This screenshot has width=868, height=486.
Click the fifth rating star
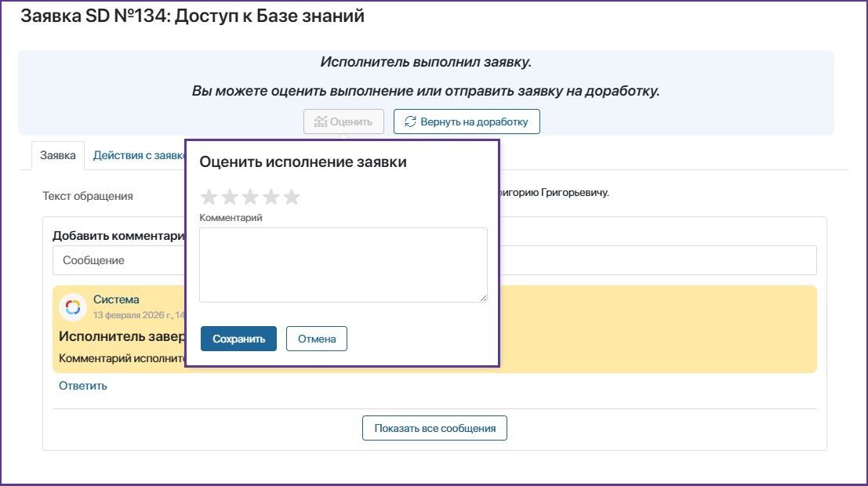point(291,197)
